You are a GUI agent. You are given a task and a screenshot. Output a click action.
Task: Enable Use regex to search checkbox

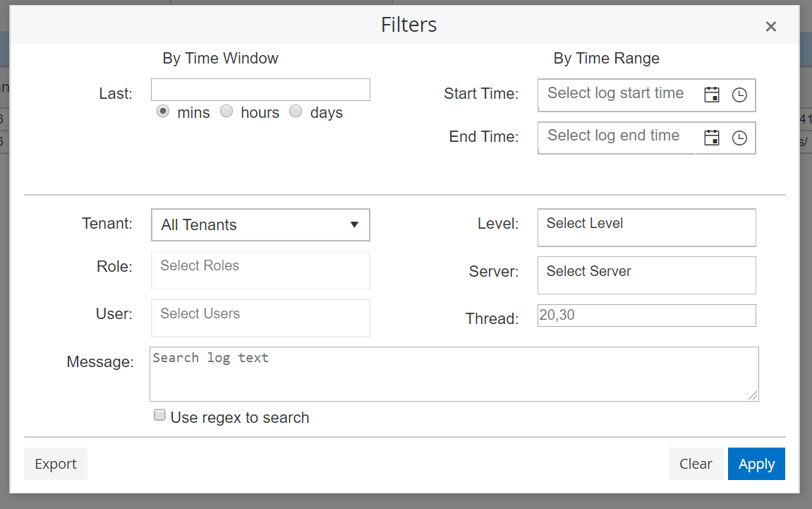tap(159, 415)
